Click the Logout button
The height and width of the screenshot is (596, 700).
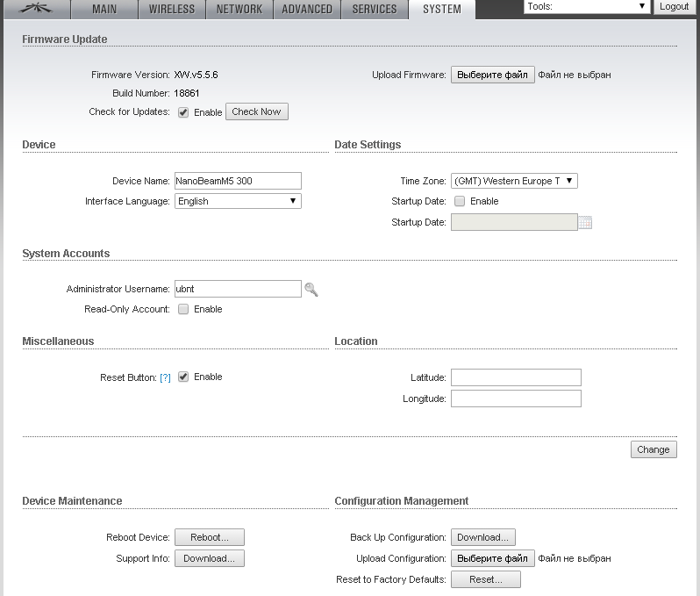[674, 7]
